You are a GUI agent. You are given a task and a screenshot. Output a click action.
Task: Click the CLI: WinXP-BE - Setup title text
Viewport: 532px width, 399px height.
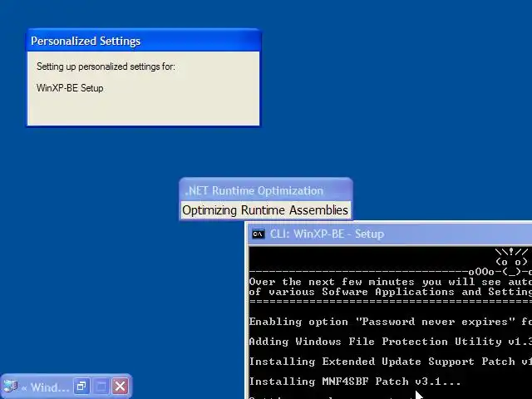pos(327,234)
